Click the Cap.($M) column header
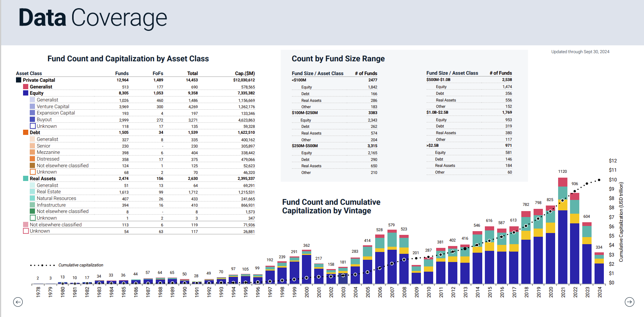This screenshot has width=644, height=317. pyautogui.click(x=245, y=74)
